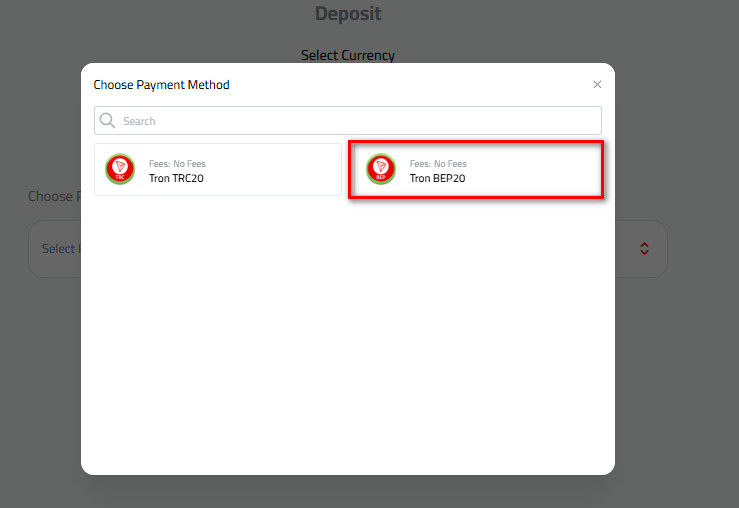
Task: Click the Tron BEP20 coin icon
Action: tap(381, 169)
